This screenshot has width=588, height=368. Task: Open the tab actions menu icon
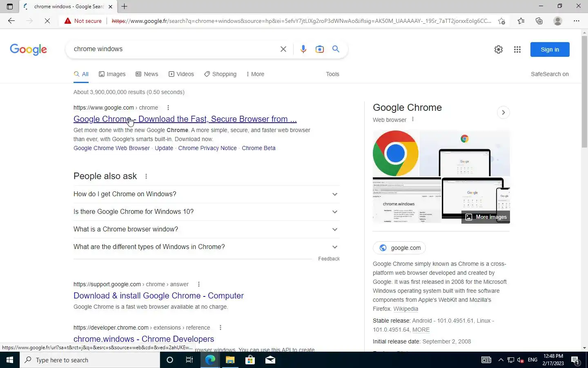click(x=10, y=7)
